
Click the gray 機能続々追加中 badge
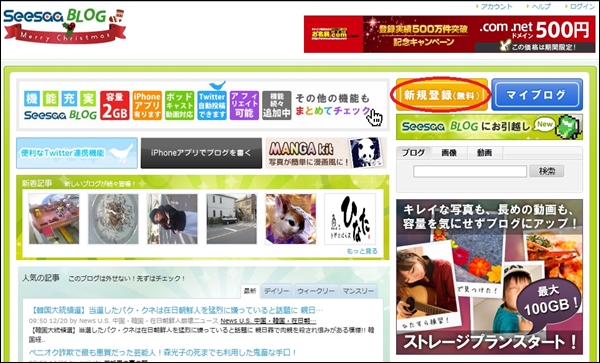(x=277, y=105)
